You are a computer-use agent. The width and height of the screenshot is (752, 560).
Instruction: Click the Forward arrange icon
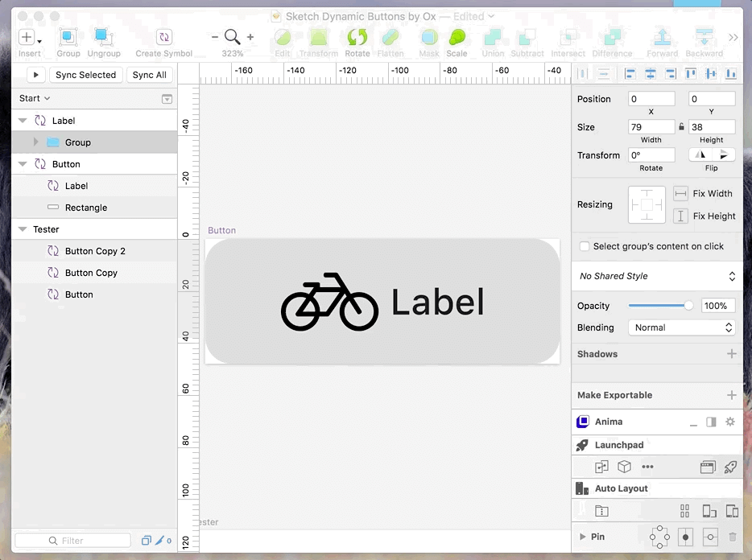coord(663,37)
